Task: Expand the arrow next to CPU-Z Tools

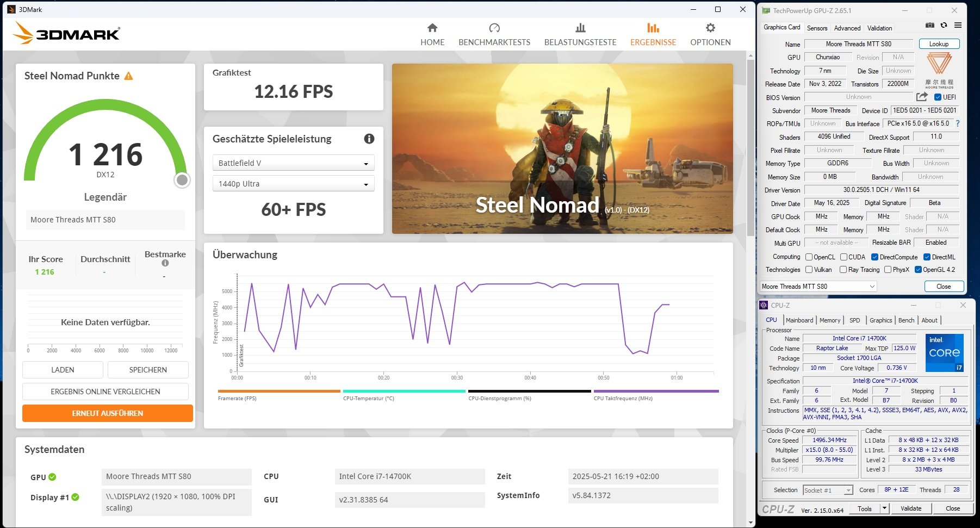Action: [x=884, y=508]
